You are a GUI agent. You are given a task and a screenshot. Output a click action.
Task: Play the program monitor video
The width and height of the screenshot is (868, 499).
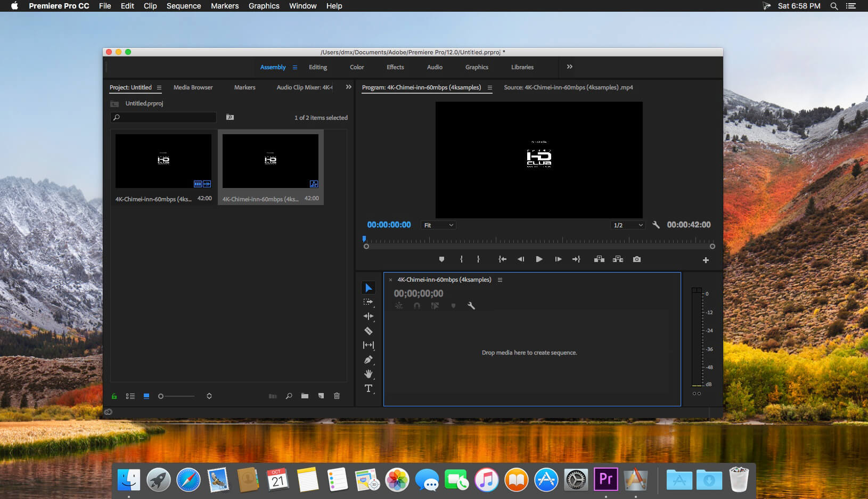pyautogui.click(x=539, y=259)
